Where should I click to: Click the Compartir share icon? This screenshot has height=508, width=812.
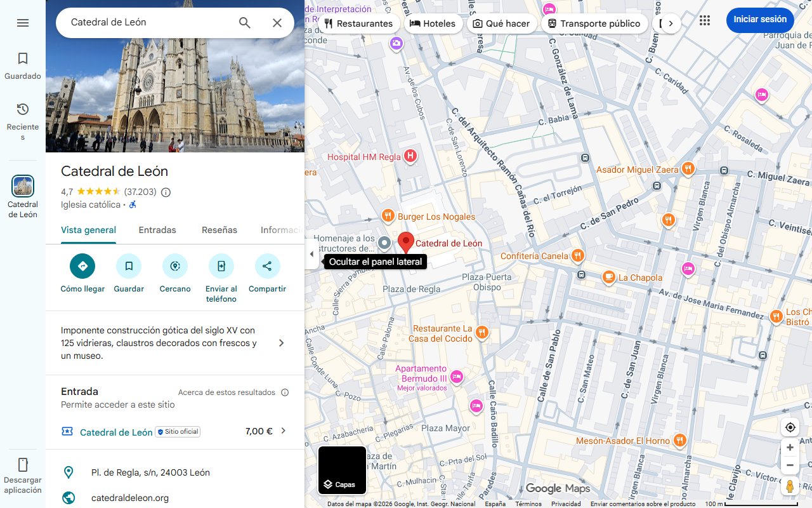[267, 267]
